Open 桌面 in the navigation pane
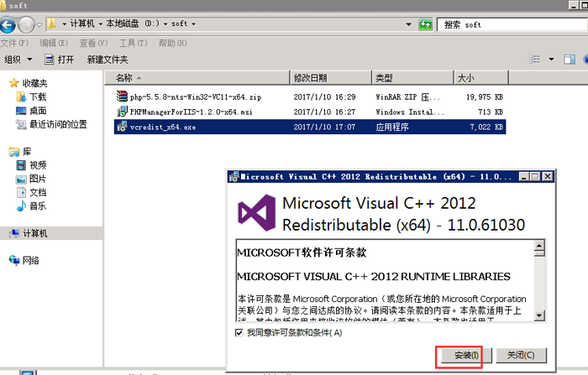The width and height of the screenshot is (588, 375). click(32, 111)
